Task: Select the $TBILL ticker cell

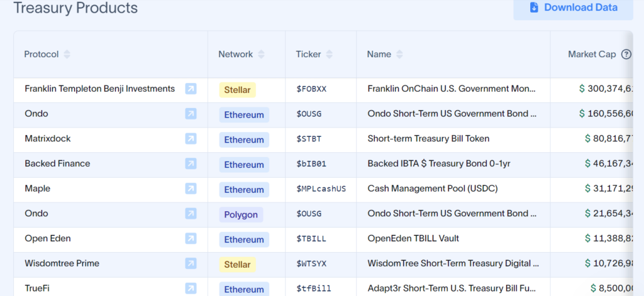Action: tap(311, 239)
